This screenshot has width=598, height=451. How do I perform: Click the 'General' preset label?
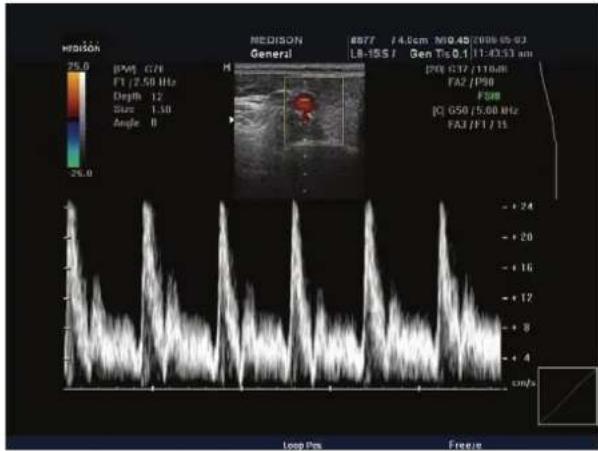[x=271, y=54]
